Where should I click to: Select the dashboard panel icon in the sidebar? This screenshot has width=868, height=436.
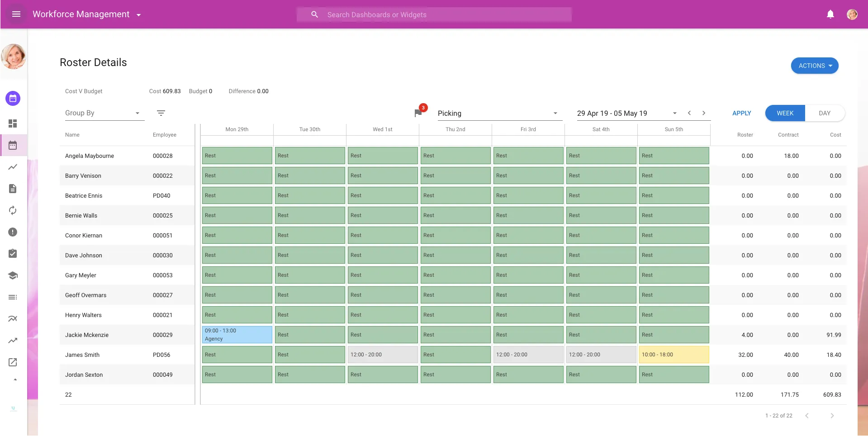(x=13, y=123)
